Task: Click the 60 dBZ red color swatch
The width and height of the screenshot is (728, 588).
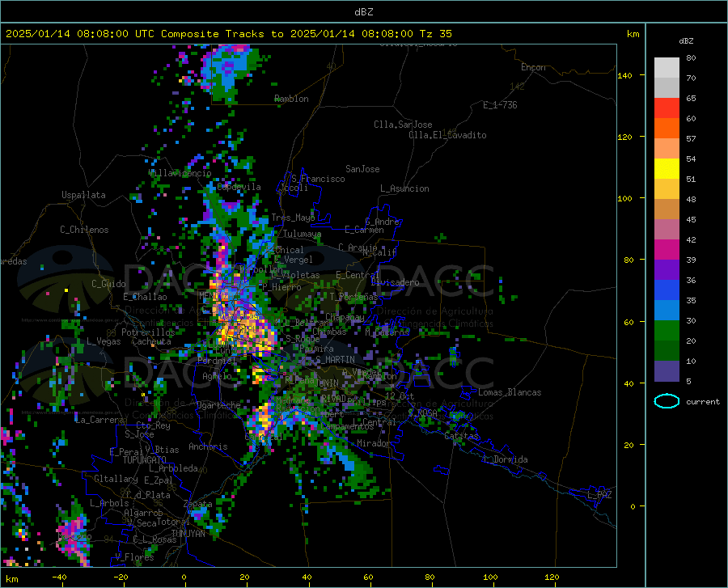Action: point(667,108)
